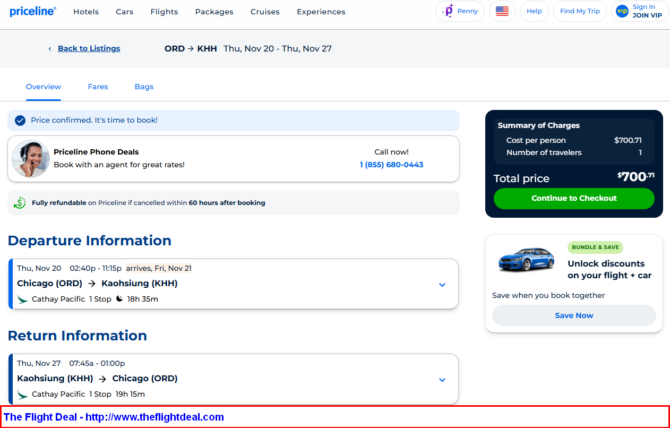This screenshot has height=428, width=670.
Task: Click the US flag country selector
Action: (502, 11)
